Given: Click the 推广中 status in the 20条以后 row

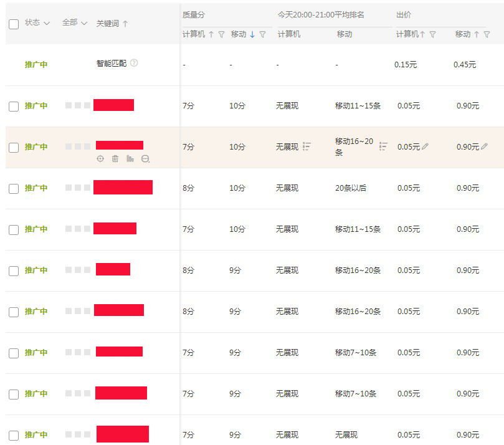Looking at the screenshot, I should click(36, 188).
